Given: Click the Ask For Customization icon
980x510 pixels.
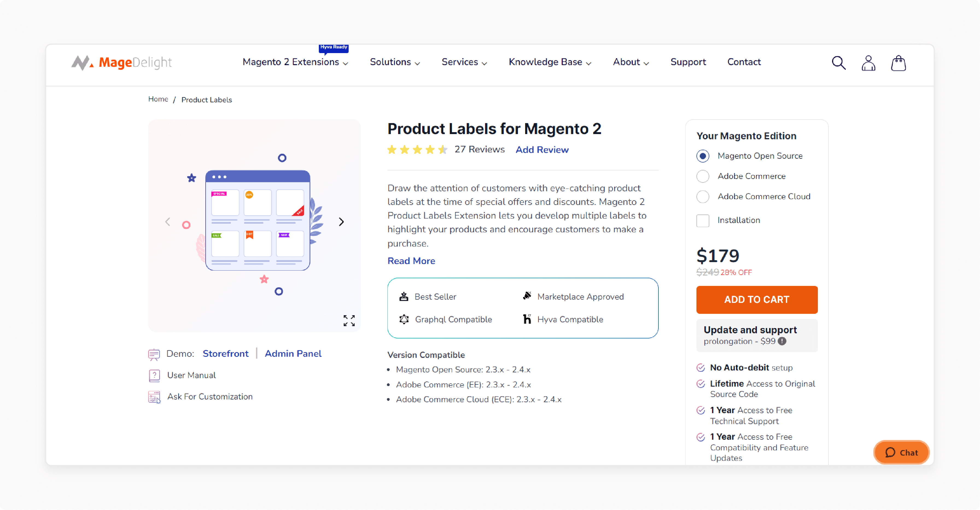Looking at the screenshot, I should click(154, 397).
